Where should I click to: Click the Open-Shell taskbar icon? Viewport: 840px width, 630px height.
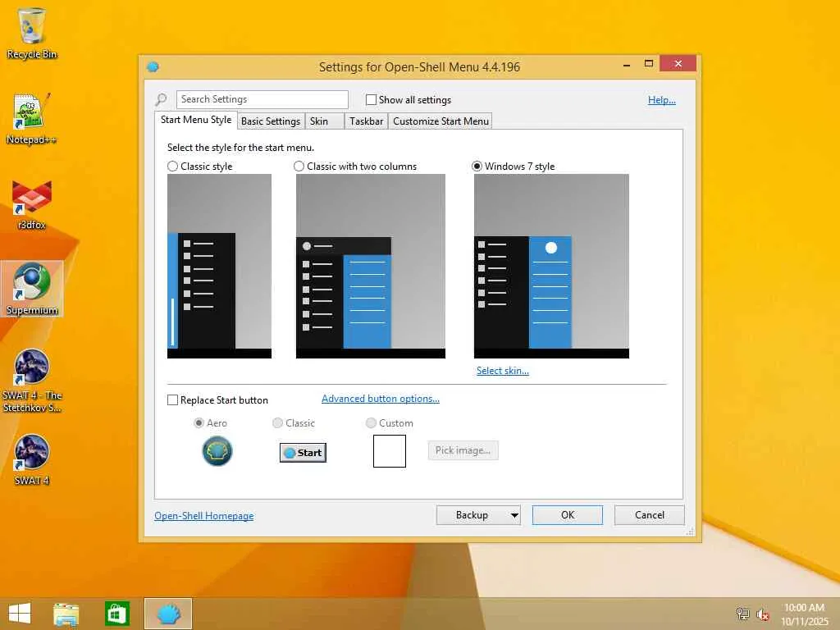click(167, 614)
